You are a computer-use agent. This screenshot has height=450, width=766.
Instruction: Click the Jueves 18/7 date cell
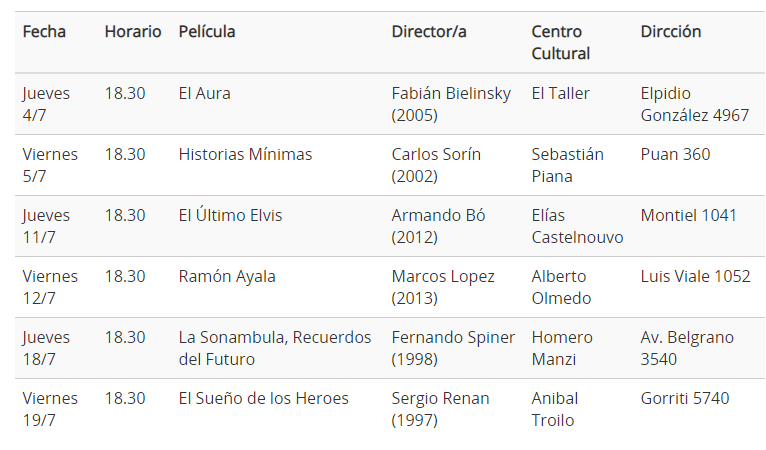pyautogui.click(x=46, y=348)
